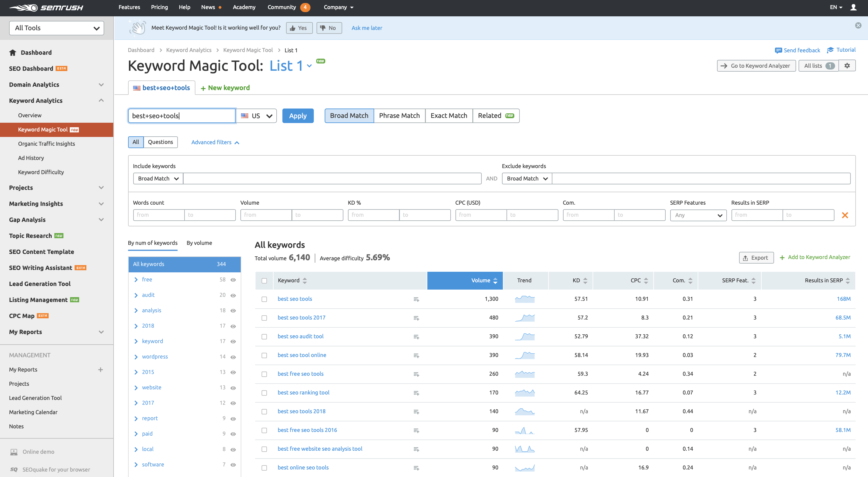Switch to Related tab
This screenshot has width=868, height=477.
click(496, 116)
